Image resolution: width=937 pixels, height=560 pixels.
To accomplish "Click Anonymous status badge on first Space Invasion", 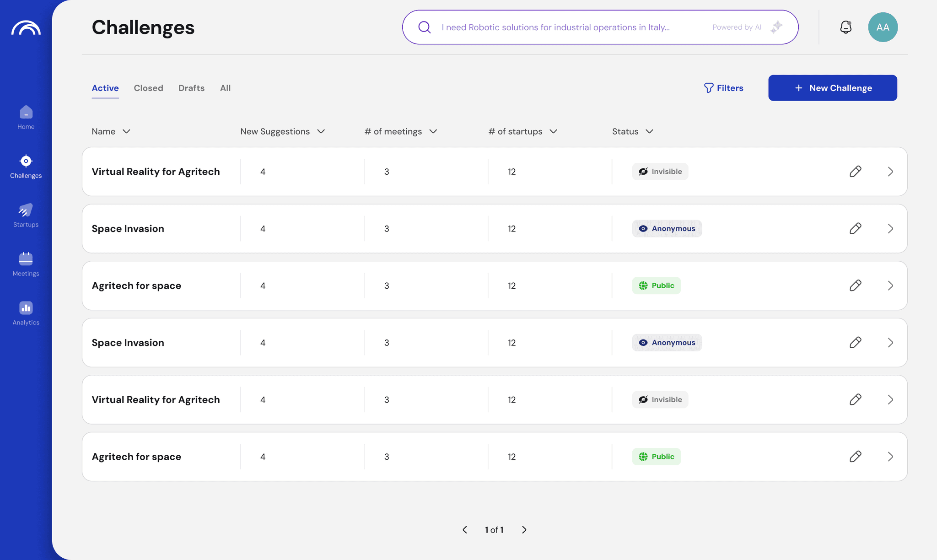I will pos(667,229).
